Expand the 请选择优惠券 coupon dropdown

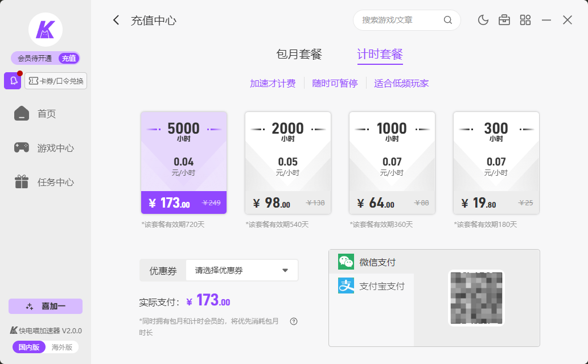point(242,270)
